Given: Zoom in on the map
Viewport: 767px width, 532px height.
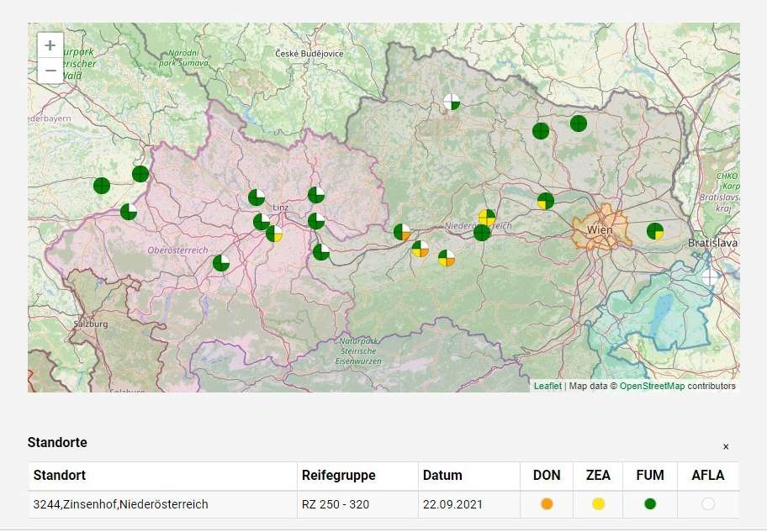Looking at the screenshot, I should tap(50, 45).
